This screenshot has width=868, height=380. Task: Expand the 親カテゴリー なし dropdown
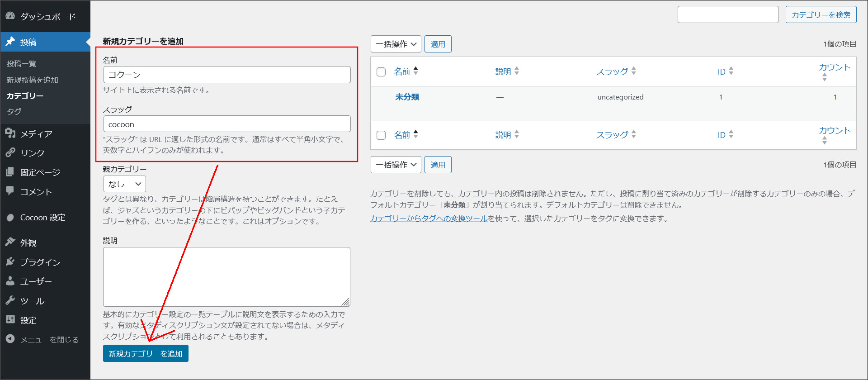click(125, 184)
